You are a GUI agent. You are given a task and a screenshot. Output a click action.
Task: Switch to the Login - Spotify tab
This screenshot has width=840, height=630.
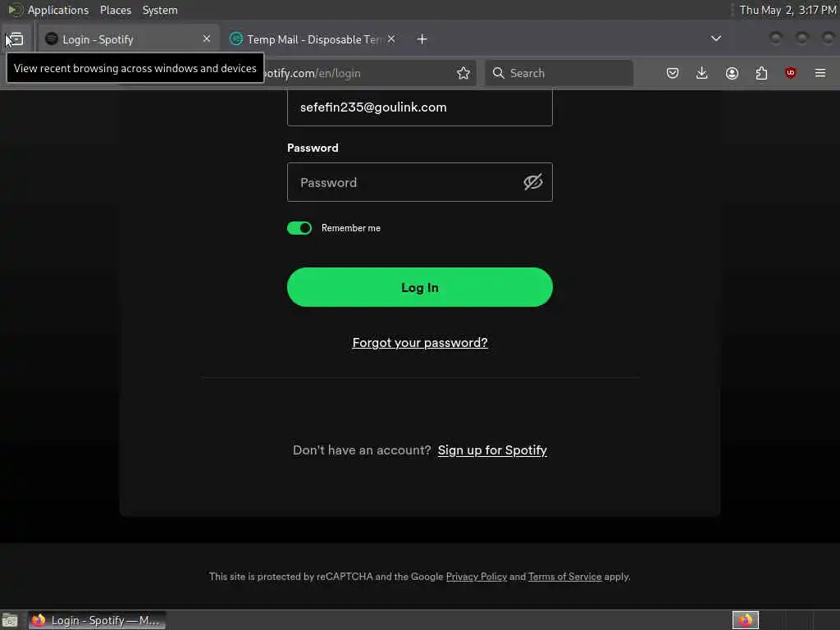(129, 39)
